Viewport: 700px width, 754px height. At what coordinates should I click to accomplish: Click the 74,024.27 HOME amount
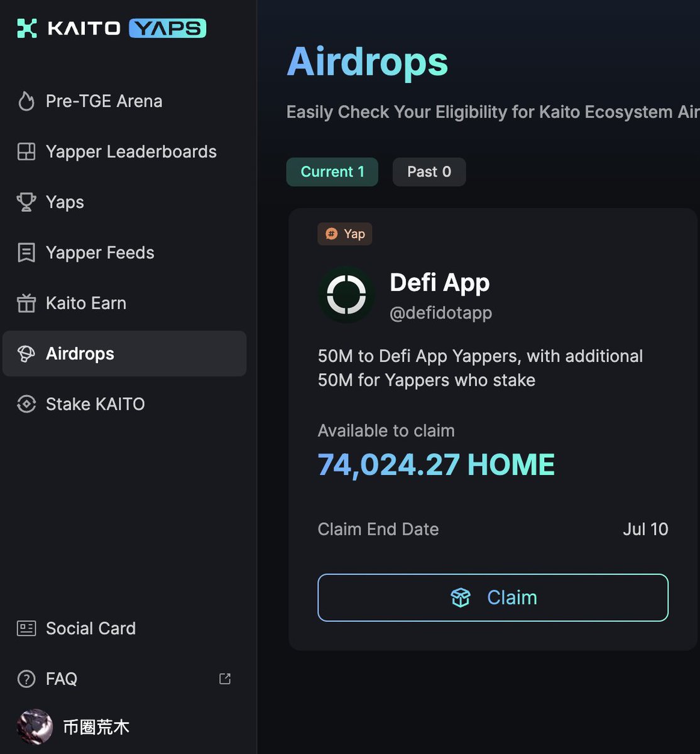(436, 465)
